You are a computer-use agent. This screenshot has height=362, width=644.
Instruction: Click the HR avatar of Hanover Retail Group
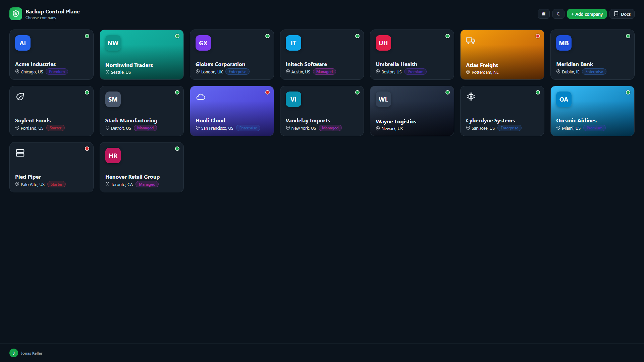pos(113,156)
